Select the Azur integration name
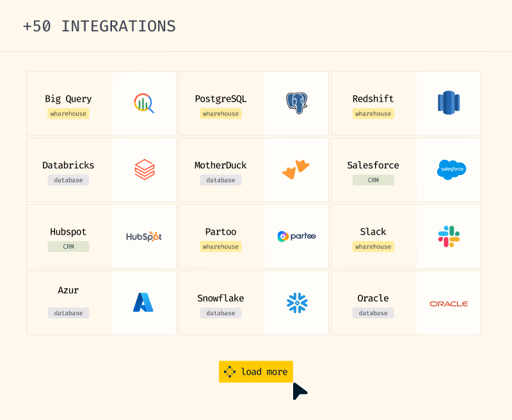Image resolution: width=512 pixels, height=420 pixels. (68, 290)
